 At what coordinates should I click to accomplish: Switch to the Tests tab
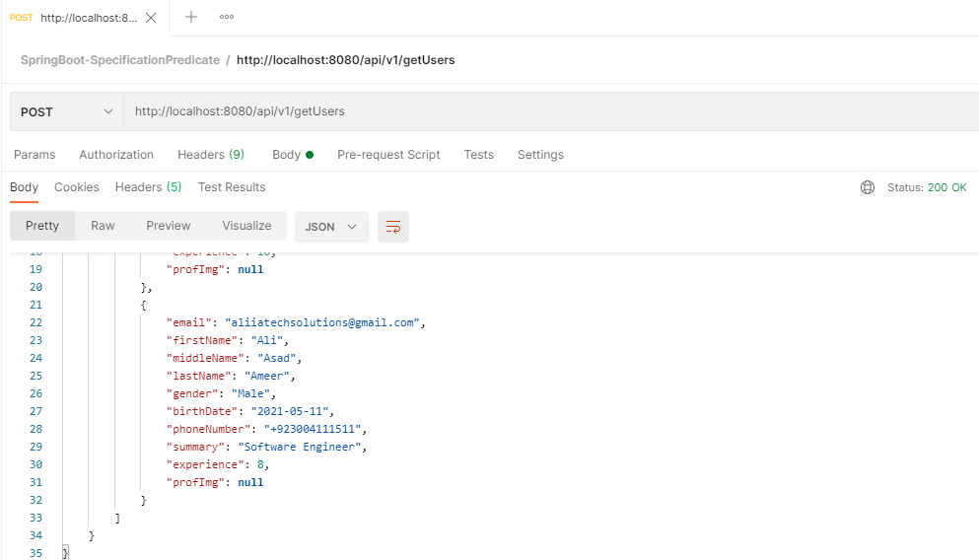(479, 154)
